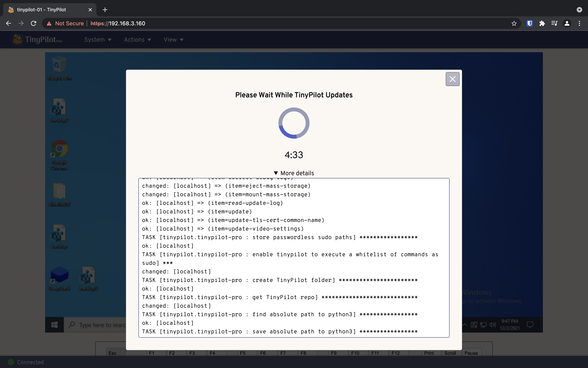Click the F1 on-screen key

click(156, 353)
